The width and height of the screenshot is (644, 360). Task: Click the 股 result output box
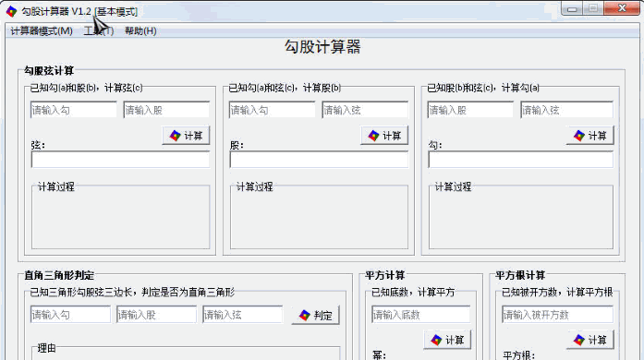(x=319, y=160)
